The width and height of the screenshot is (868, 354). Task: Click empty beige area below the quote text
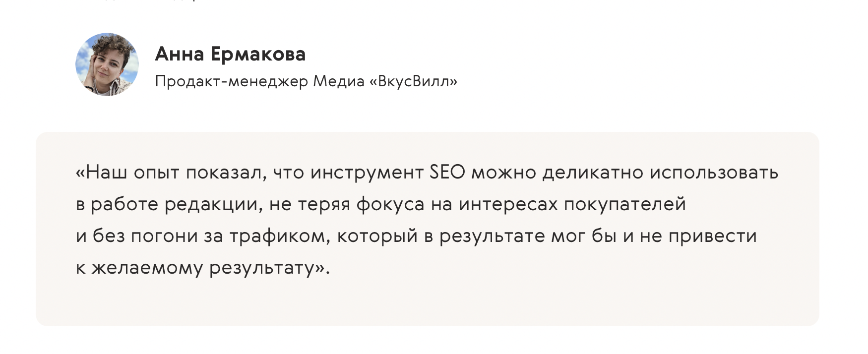(427, 302)
